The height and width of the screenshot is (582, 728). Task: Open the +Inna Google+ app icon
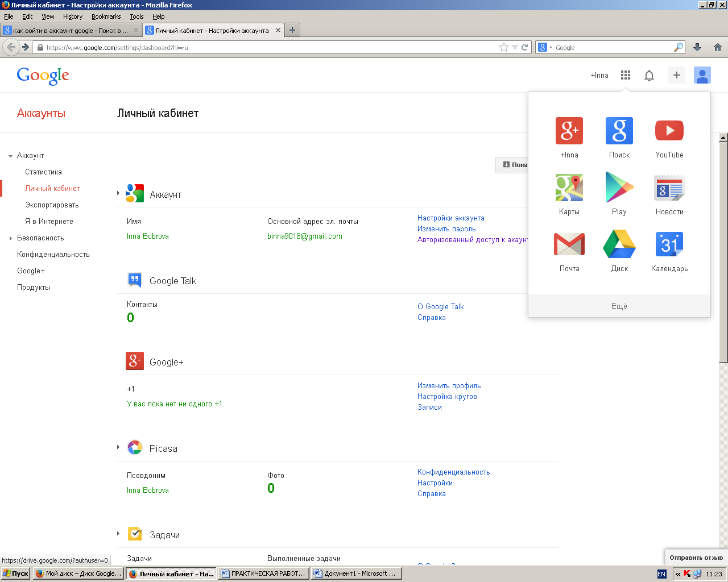click(x=569, y=131)
